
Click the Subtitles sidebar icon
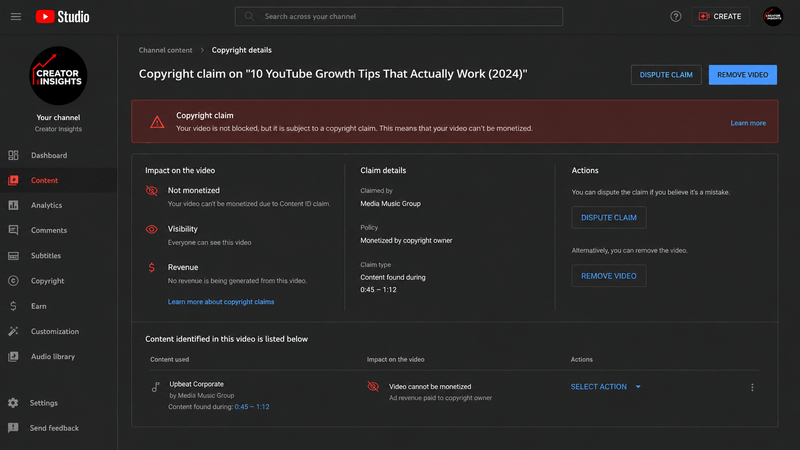pyautogui.click(x=13, y=256)
